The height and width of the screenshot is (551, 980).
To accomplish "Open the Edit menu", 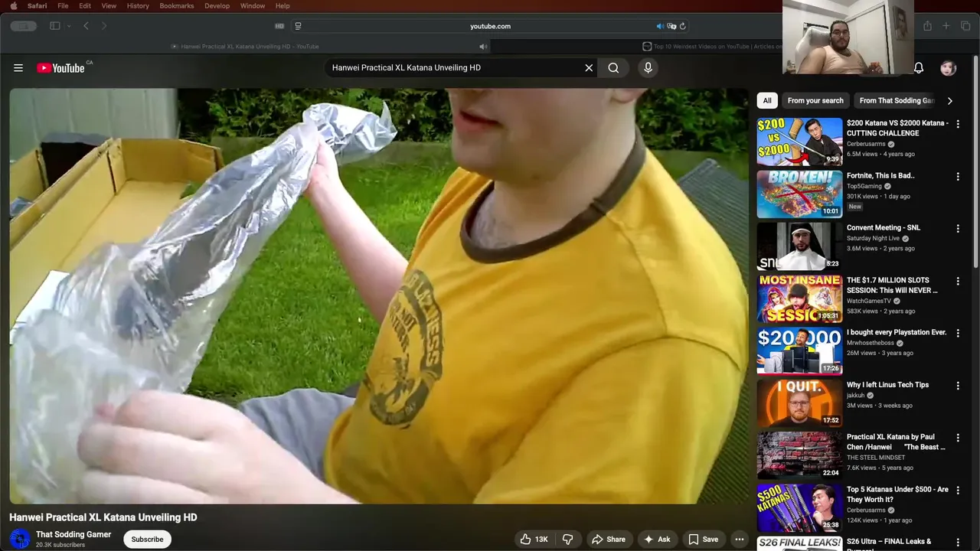I will coord(85,5).
